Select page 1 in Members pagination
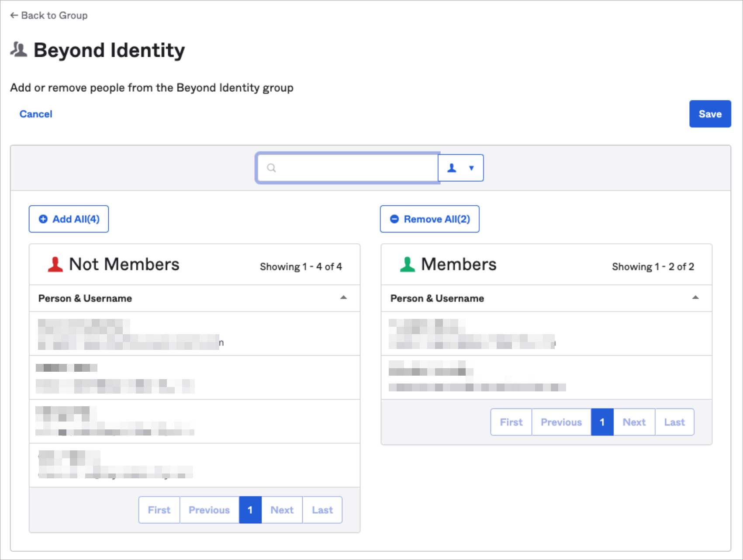The height and width of the screenshot is (560, 743). click(602, 422)
